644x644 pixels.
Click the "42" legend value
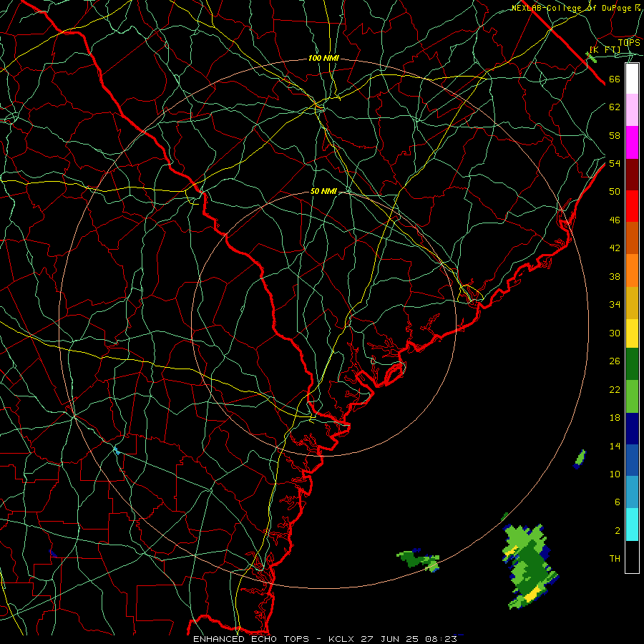[x=615, y=248]
